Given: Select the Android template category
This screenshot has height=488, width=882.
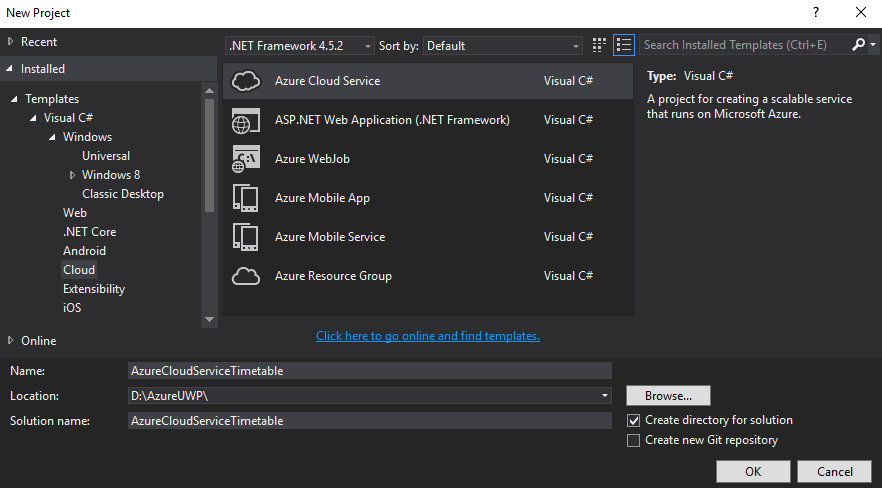Looking at the screenshot, I should pyautogui.click(x=84, y=251).
